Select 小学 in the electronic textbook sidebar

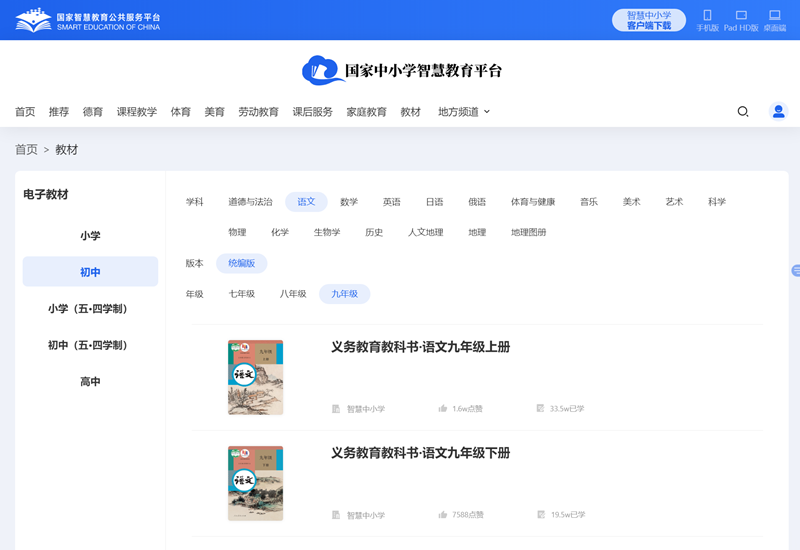click(90, 236)
